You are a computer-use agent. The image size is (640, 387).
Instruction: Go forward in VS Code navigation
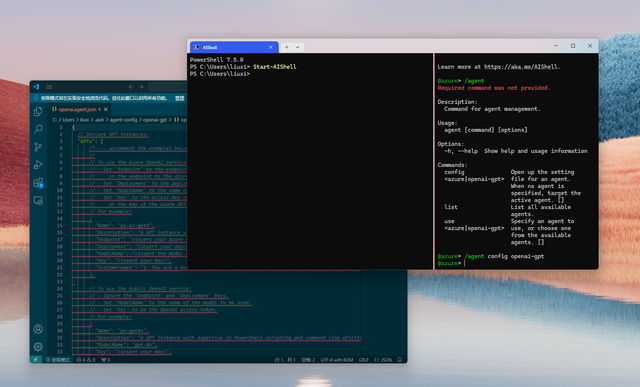(x=141, y=87)
